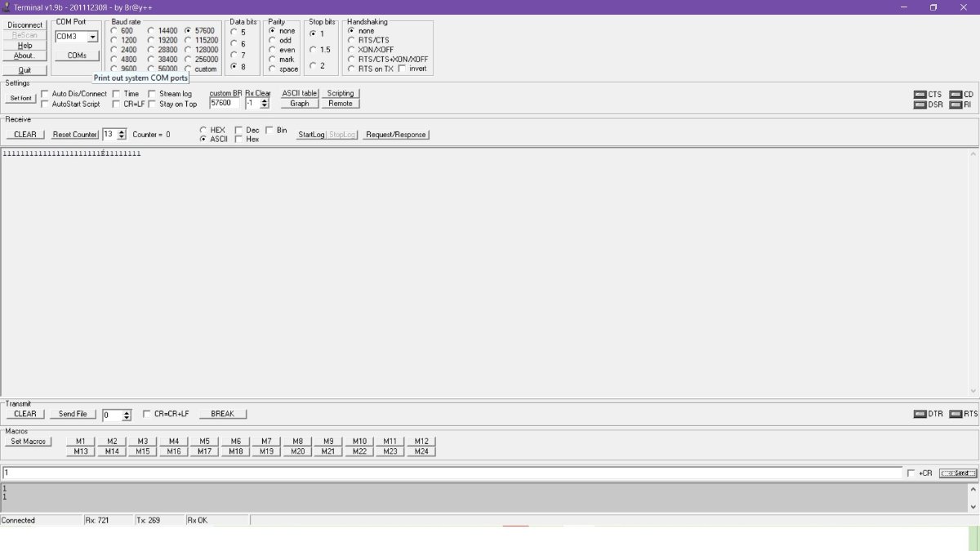Clear the Receive window

coord(25,134)
